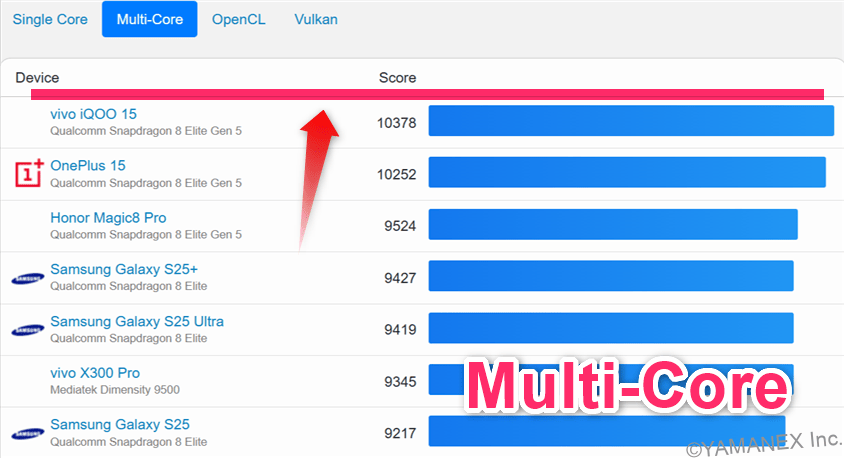Click the Device column header
The image size is (844, 458).
pos(37,78)
